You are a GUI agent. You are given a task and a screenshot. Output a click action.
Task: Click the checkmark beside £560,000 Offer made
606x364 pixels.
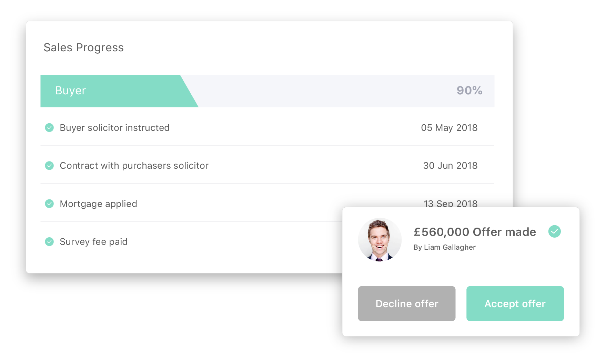(x=554, y=231)
